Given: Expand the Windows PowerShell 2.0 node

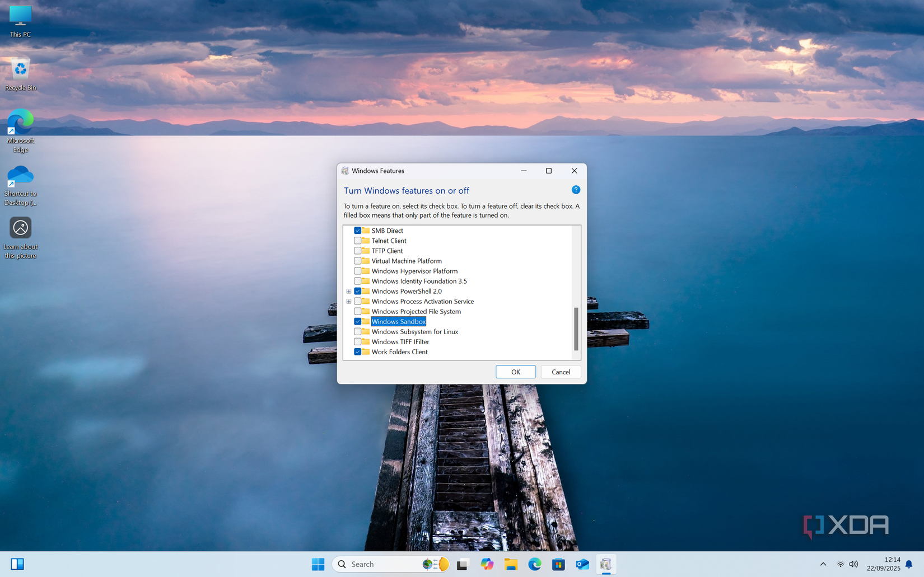Looking at the screenshot, I should point(348,291).
